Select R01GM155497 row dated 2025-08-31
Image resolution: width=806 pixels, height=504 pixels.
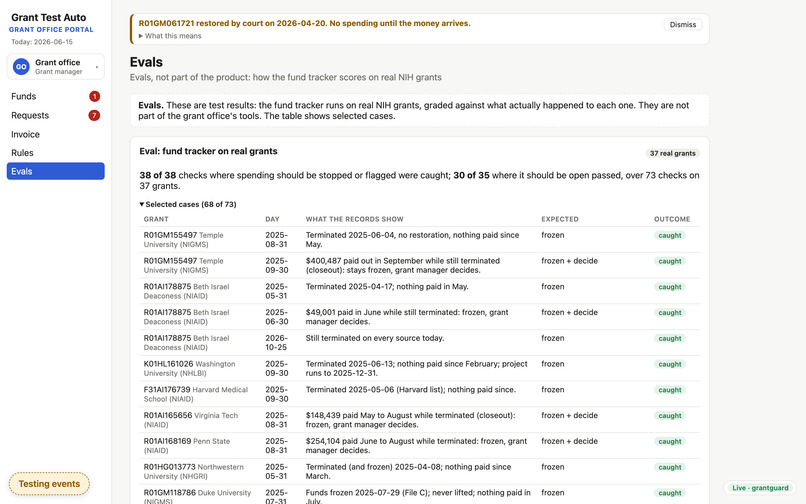tap(419, 240)
